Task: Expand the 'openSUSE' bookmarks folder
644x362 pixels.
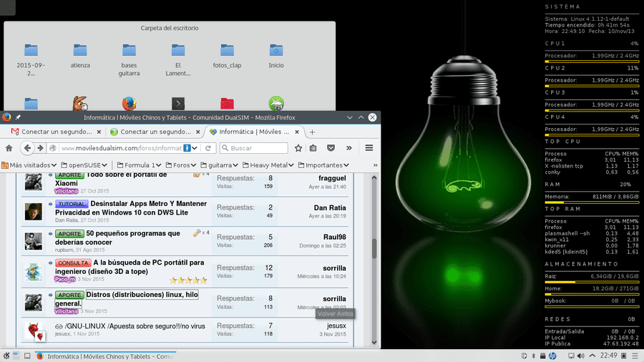Action: tap(84, 165)
